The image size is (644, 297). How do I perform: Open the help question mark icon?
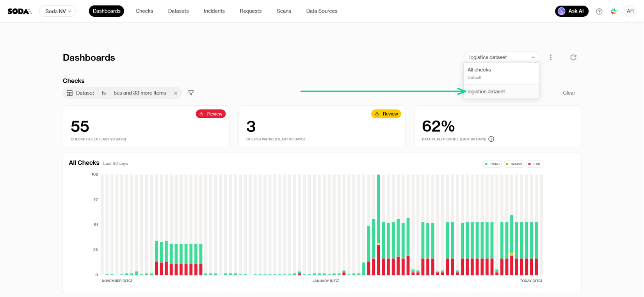pos(599,11)
